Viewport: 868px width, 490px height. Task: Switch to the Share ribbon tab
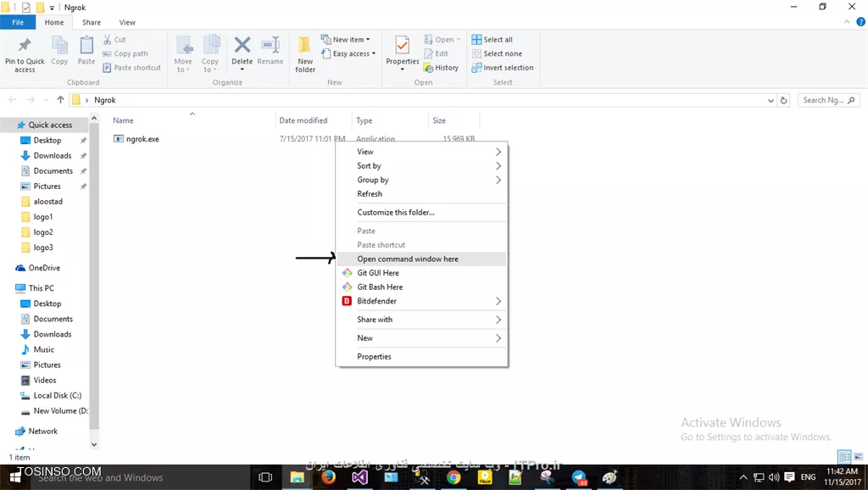pos(92,22)
